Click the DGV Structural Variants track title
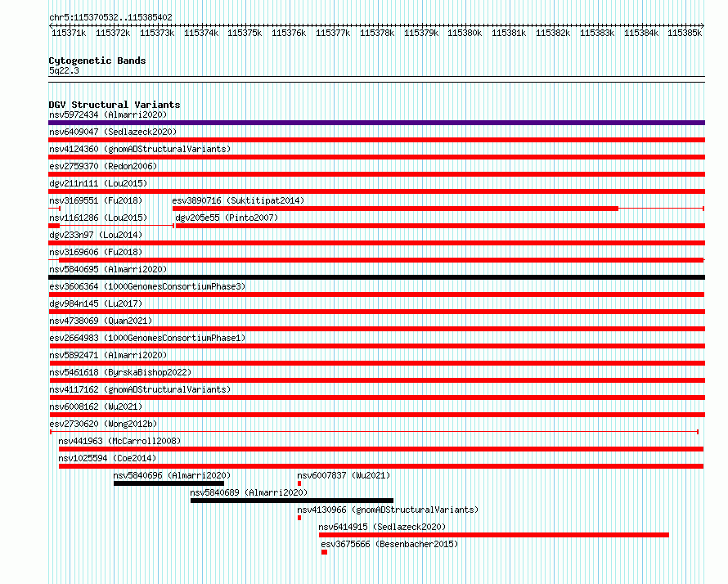Viewport: 728px width, 584px height. click(x=115, y=105)
